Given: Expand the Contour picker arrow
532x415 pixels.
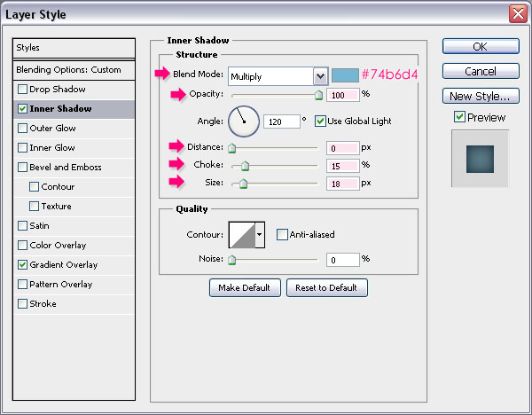Looking at the screenshot, I should click(x=259, y=234).
